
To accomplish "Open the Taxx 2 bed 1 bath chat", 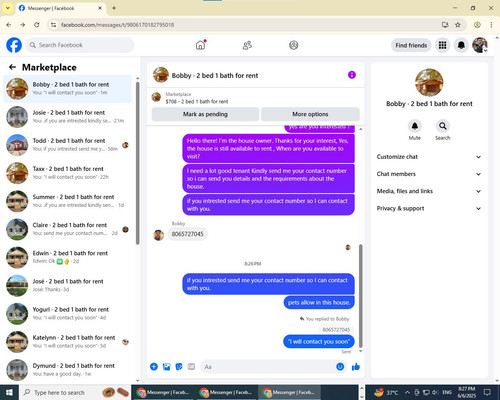I will [x=68, y=173].
